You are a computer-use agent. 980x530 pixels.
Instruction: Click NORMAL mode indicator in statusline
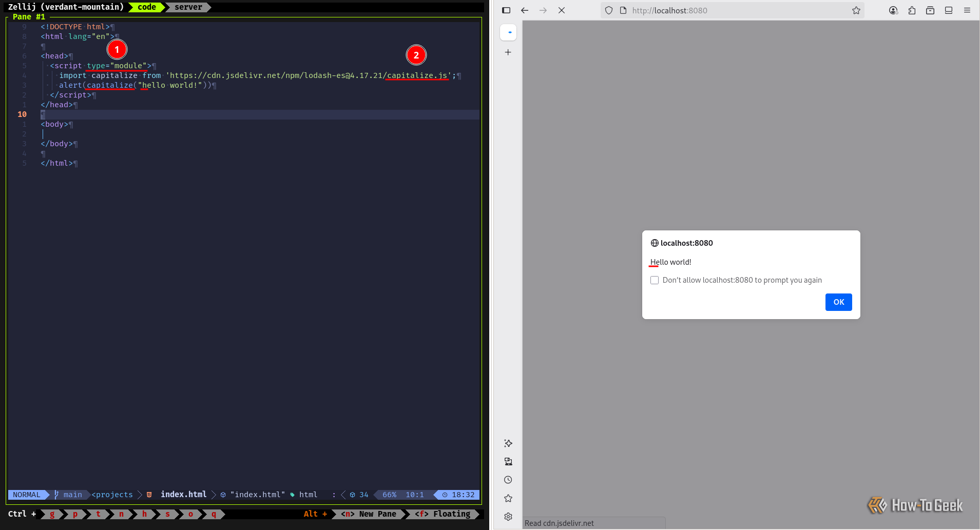[x=27, y=495]
